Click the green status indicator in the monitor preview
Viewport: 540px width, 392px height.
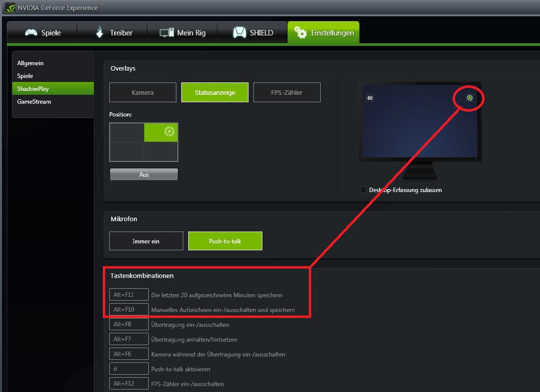click(469, 98)
